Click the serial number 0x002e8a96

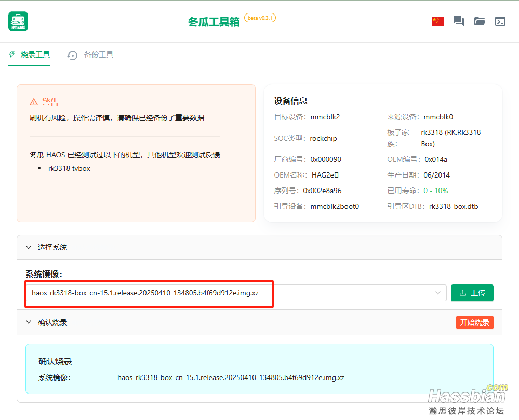click(x=322, y=191)
